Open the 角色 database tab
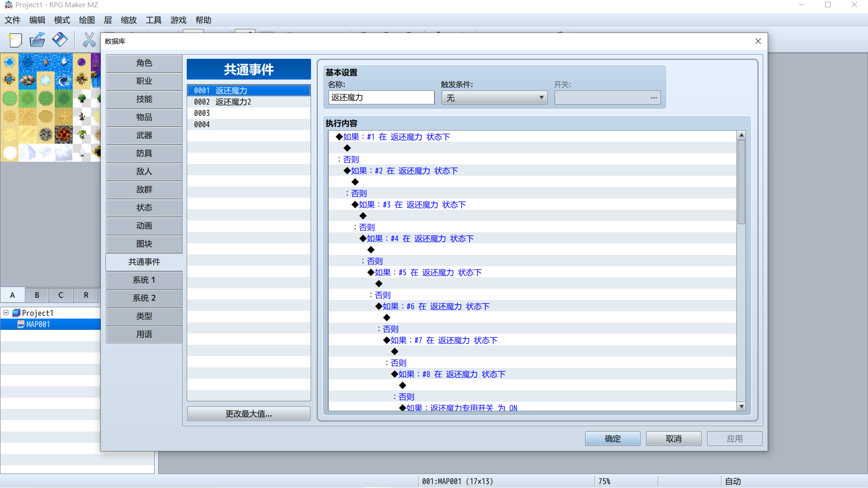Image resolution: width=868 pixels, height=488 pixels. pos(144,63)
